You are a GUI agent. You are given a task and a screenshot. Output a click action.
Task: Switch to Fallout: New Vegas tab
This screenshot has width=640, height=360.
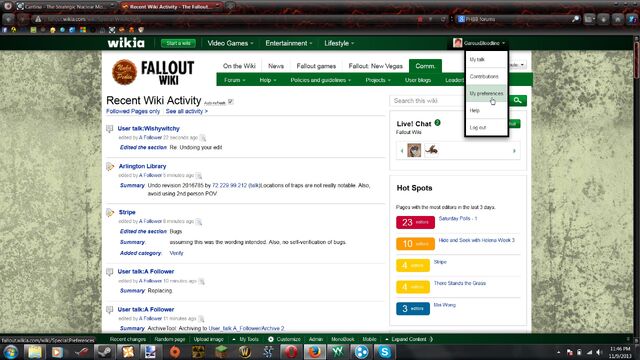[376, 66]
